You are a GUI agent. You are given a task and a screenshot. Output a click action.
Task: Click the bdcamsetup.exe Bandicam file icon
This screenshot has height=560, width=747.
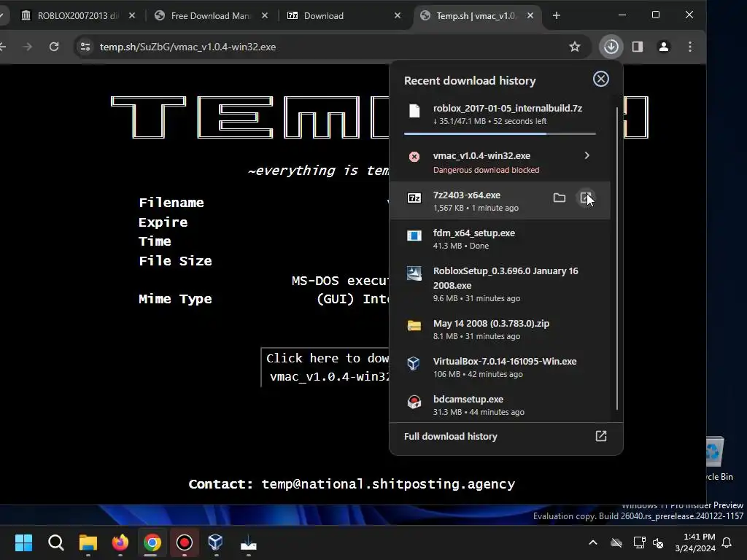coord(414,402)
